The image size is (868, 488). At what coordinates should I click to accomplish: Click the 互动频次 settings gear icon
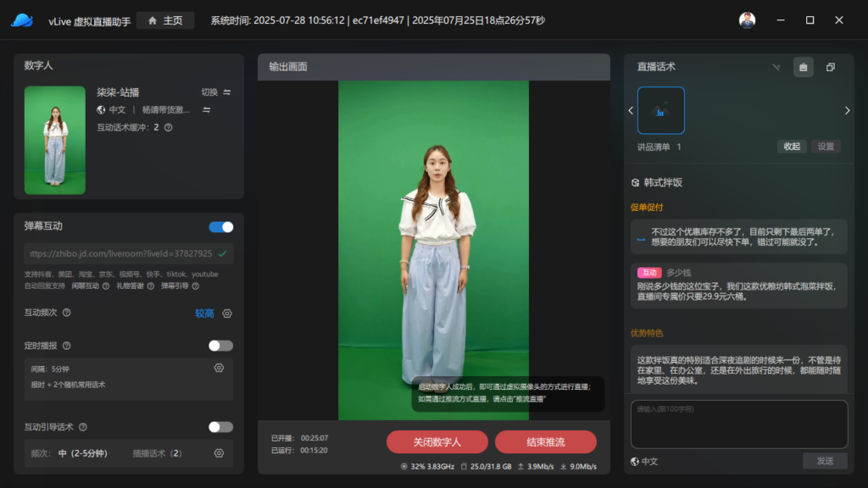(227, 313)
